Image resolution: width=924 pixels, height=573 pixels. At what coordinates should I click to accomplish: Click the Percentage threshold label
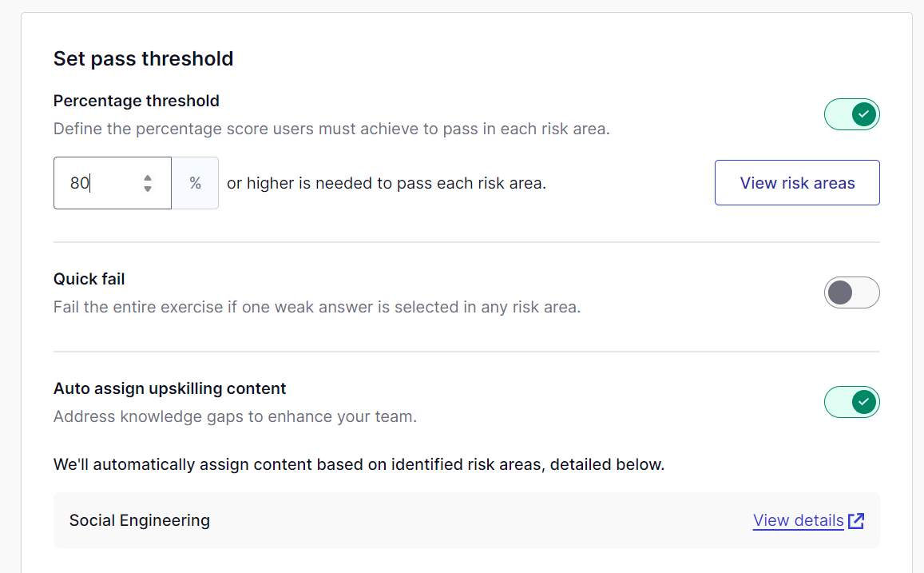click(136, 101)
